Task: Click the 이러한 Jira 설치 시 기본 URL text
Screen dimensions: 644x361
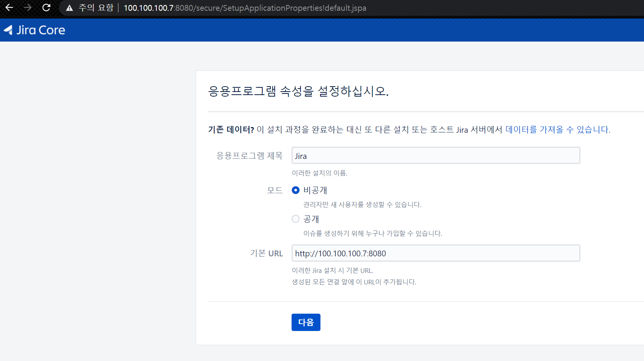Action: 332,271
